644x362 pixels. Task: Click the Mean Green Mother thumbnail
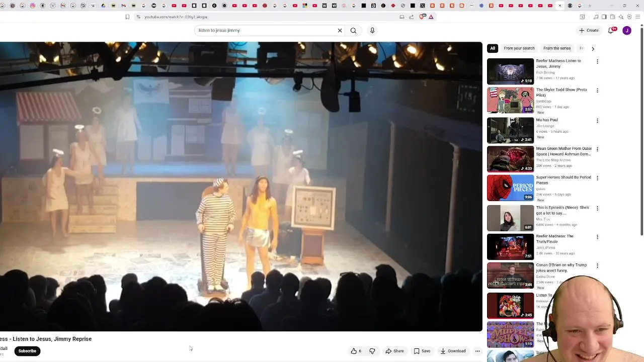[510, 159]
